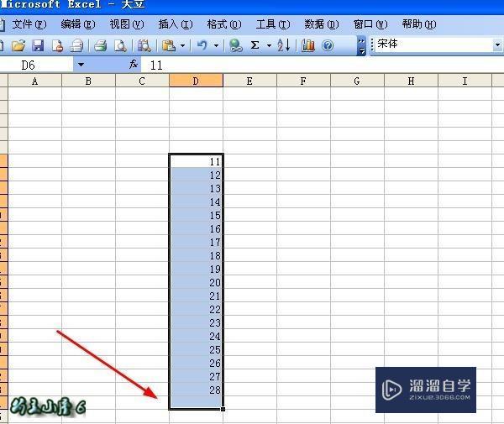
Task: Click the Paste clipboard icon
Action: point(169,45)
